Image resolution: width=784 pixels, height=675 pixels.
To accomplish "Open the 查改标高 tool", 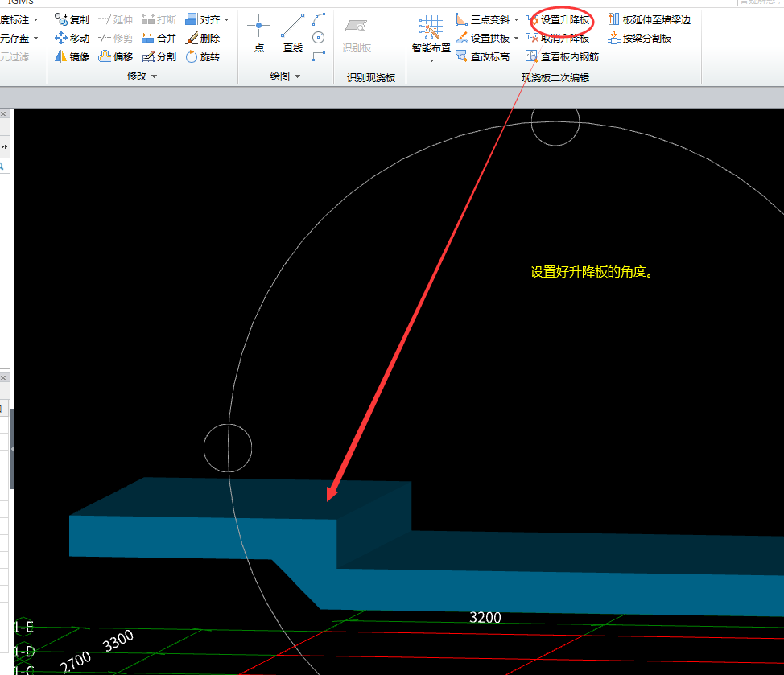I will (x=483, y=56).
